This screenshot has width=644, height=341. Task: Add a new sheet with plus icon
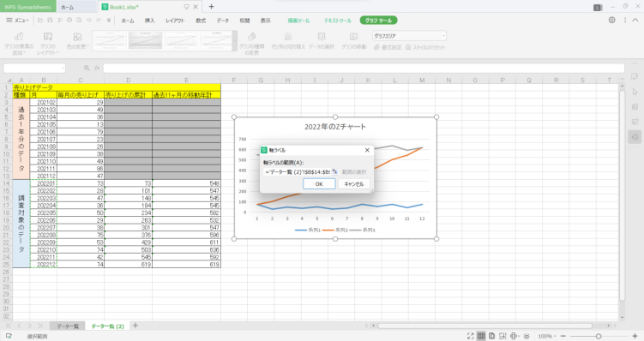click(x=135, y=326)
